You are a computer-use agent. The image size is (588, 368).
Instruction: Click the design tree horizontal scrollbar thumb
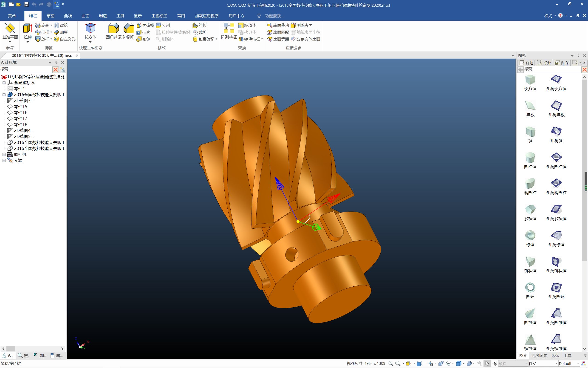tap(11, 348)
